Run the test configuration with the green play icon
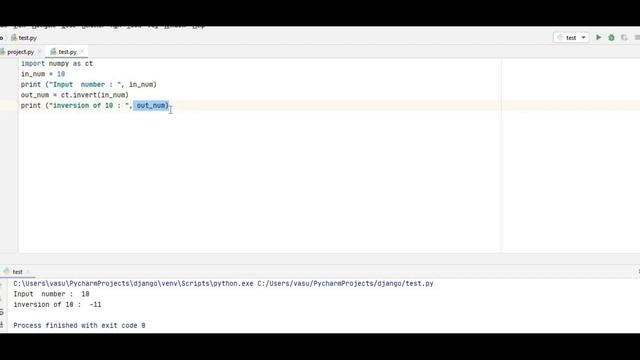Screen dimensions: 640x360 [598, 38]
